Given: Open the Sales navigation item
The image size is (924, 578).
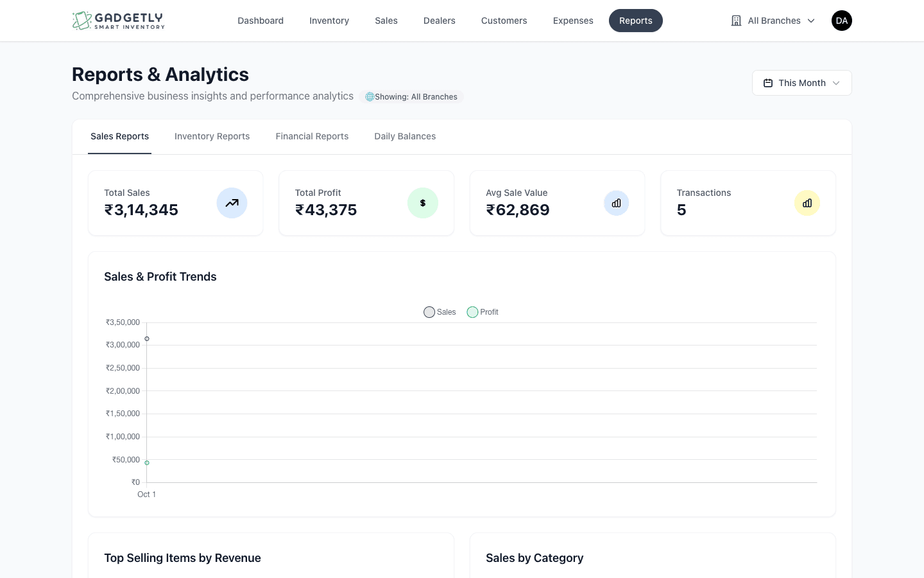Looking at the screenshot, I should (x=386, y=21).
